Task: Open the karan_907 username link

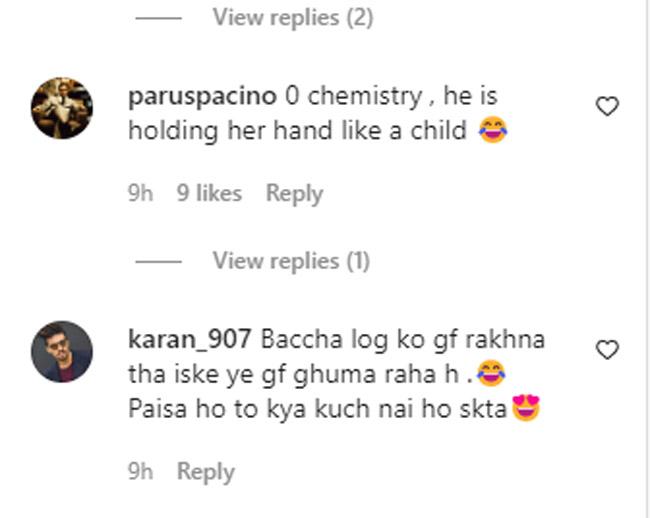Action: 190,340
